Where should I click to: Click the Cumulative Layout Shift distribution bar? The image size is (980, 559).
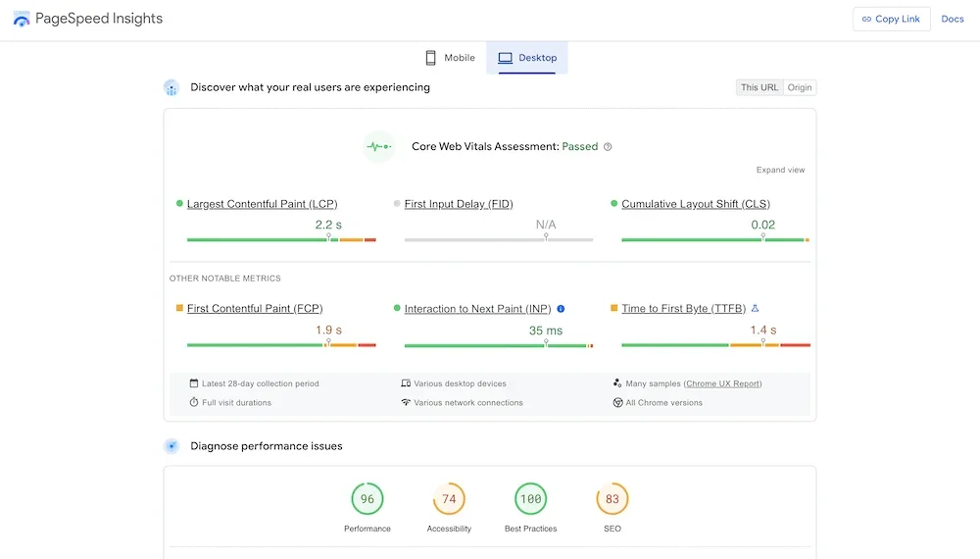tap(714, 239)
